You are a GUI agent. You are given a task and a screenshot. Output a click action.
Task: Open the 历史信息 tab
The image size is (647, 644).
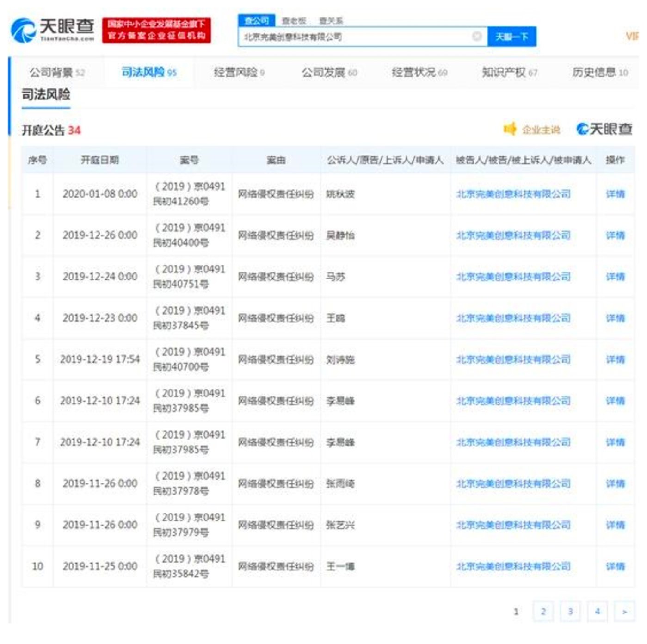click(x=600, y=72)
